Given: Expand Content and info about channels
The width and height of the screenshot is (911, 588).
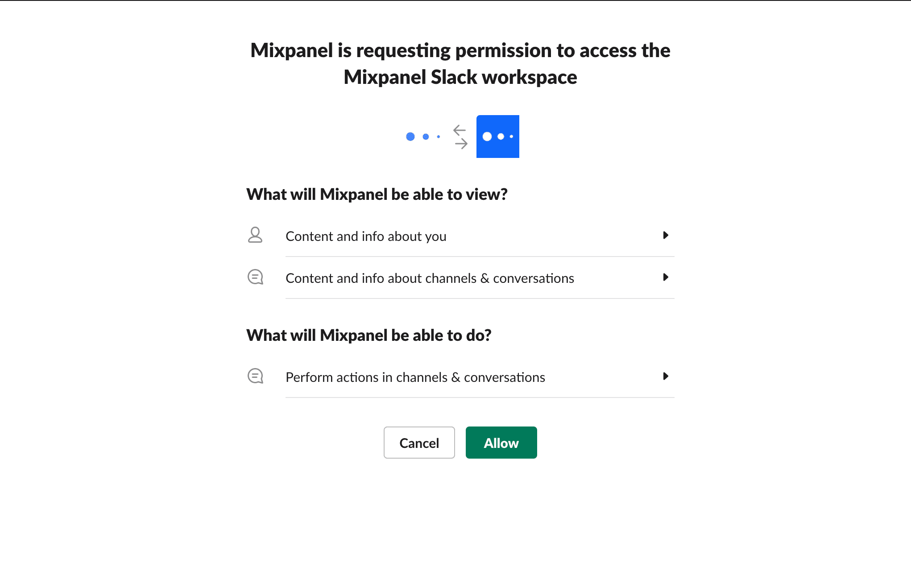Looking at the screenshot, I should [666, 278].
